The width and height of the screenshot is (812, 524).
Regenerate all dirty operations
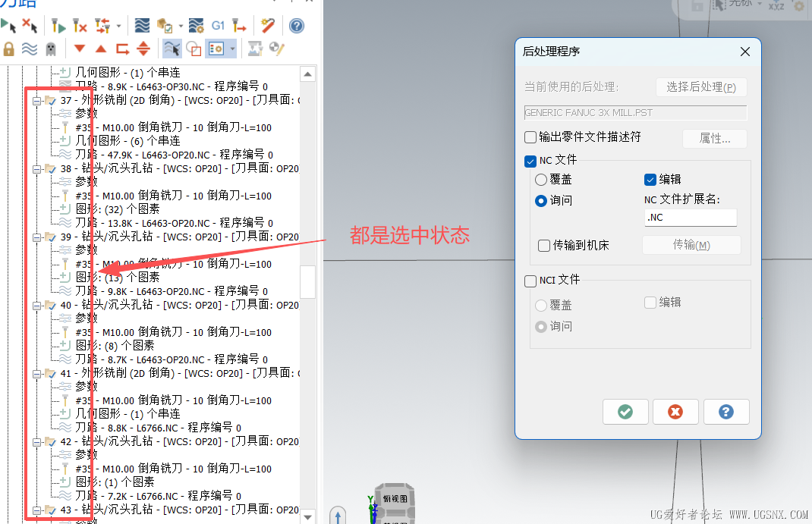(80, 25)
